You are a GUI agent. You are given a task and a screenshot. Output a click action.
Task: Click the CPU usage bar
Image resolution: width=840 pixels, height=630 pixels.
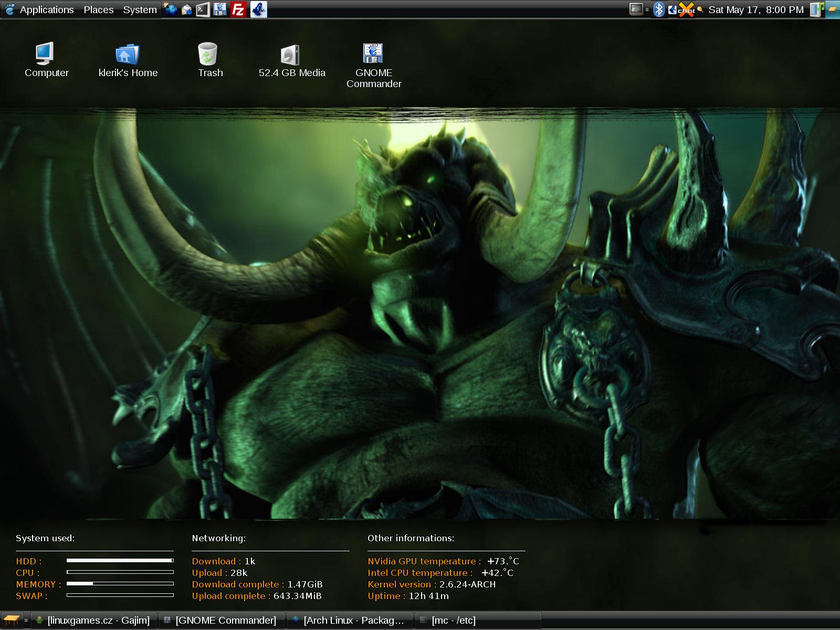point(120,572)
